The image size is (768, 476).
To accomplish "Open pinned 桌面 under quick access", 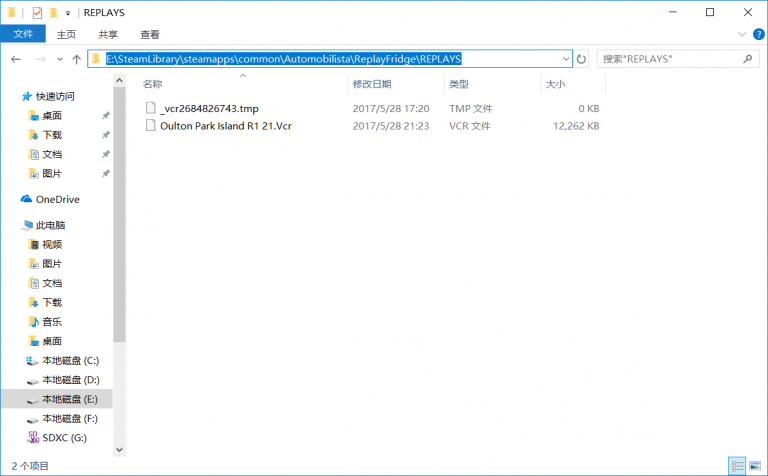I will [52, 116].
